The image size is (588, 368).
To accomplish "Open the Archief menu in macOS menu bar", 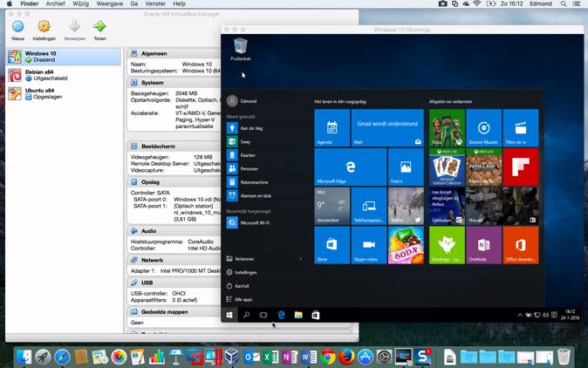I will tap(56, 3).
